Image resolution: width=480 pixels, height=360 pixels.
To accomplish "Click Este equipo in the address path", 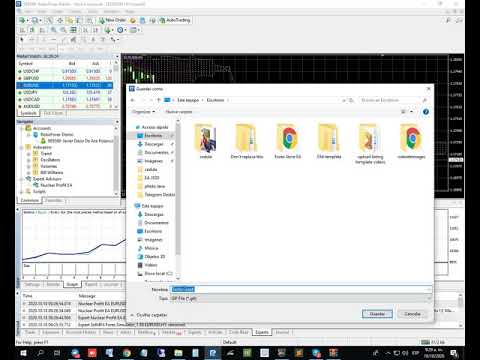I will pos(188,100).
